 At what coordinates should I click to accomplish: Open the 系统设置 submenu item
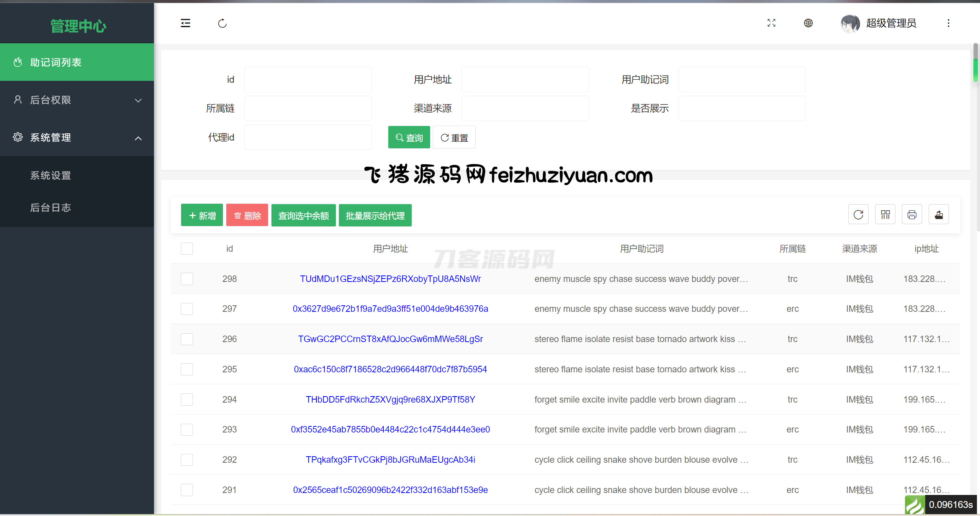51,175
